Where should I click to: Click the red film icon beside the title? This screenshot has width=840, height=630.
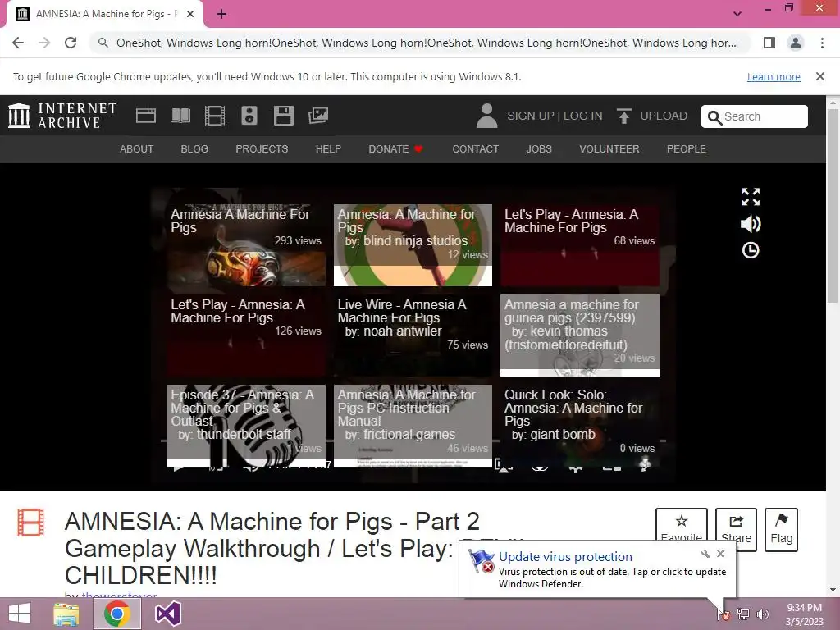point(30,523)
